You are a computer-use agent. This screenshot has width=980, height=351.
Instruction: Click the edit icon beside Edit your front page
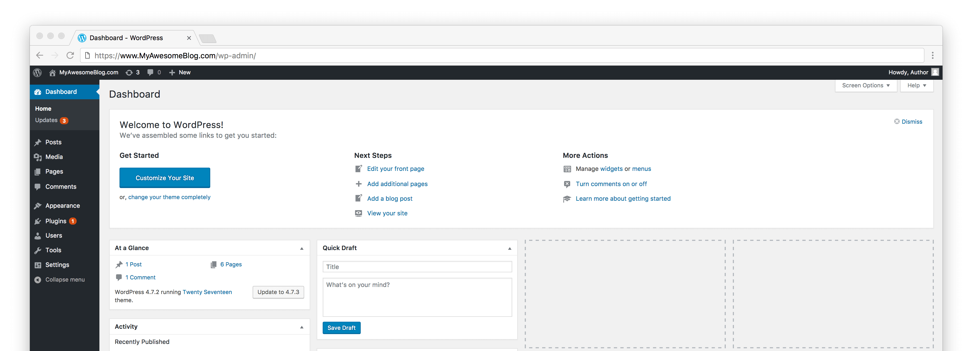pyautogui.click(x=358, y=169)
